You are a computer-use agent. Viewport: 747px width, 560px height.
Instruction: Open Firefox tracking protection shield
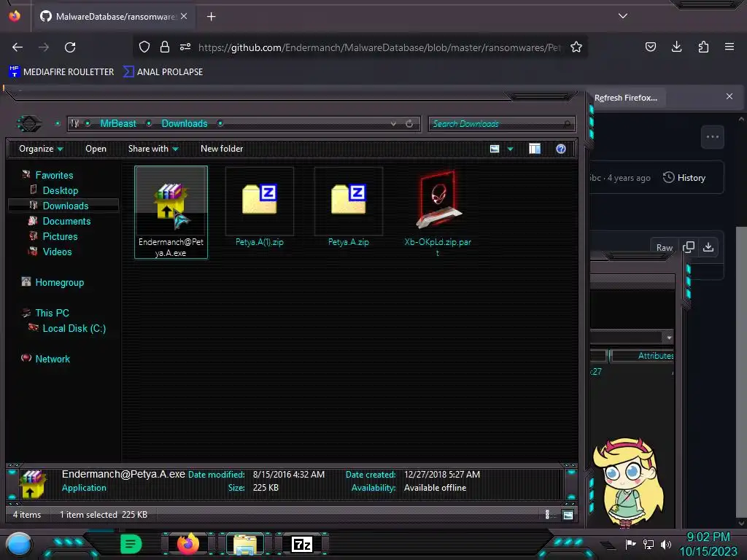(144, 47)
